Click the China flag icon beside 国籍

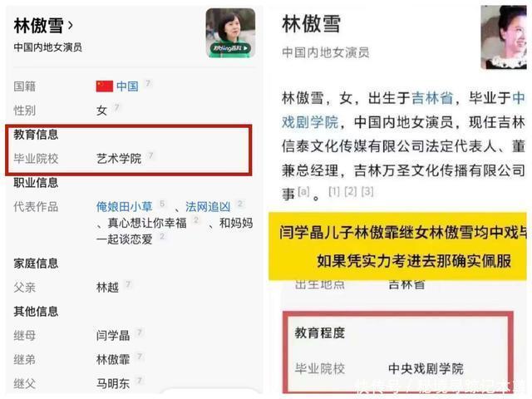click(x=105, y=86)
